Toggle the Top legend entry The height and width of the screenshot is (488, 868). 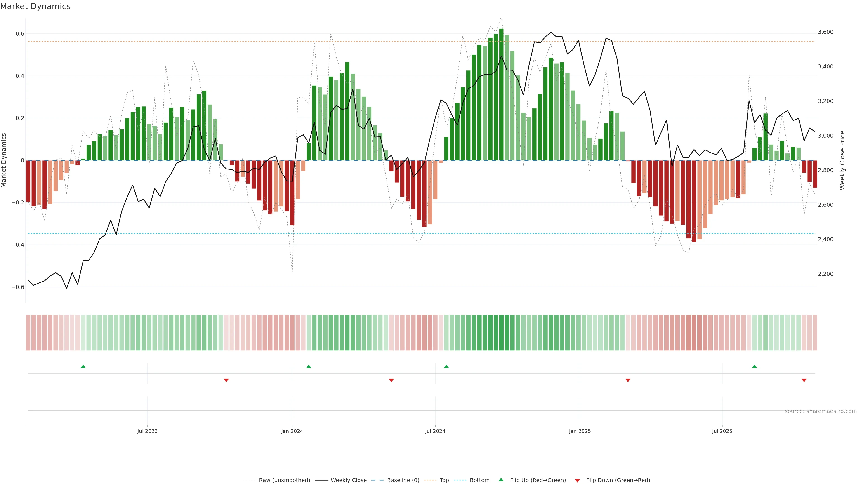(x=444, y=480)
